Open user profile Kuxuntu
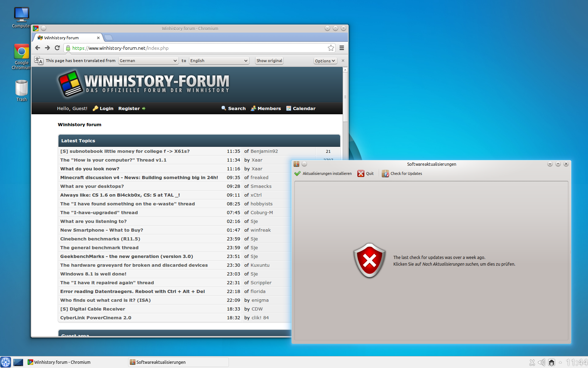Image resolution: width=588 pixels, height=368 pixels. pos(260,265)
